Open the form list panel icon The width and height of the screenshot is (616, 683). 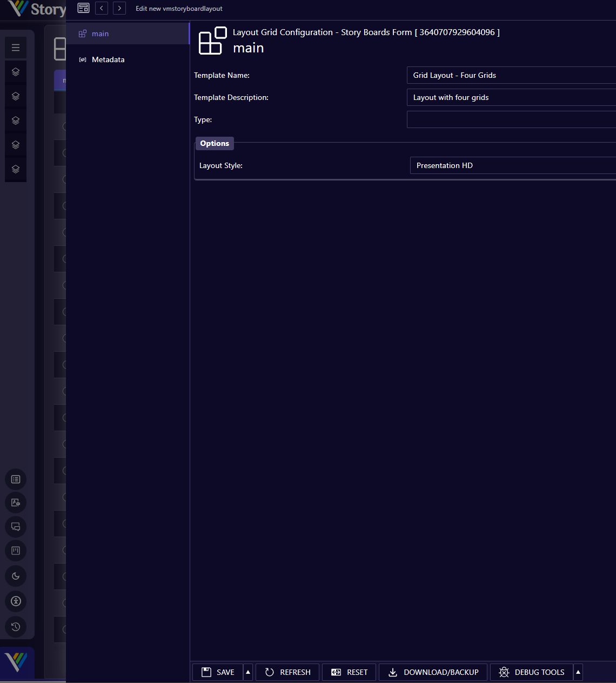[16, 479]
